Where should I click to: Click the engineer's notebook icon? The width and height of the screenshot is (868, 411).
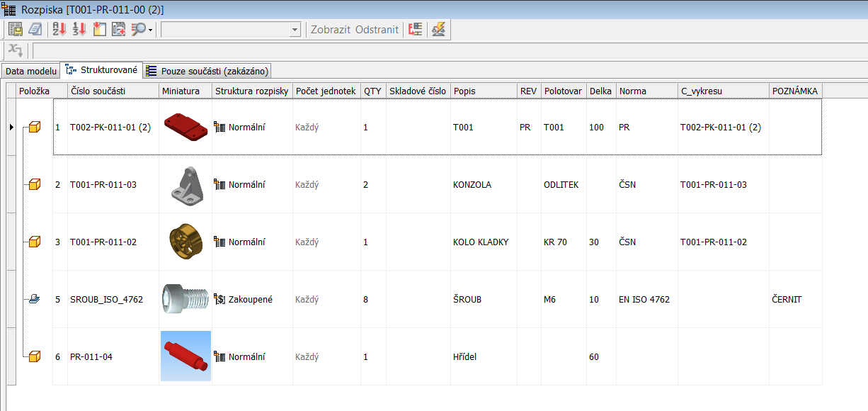[x=35, y=30]
